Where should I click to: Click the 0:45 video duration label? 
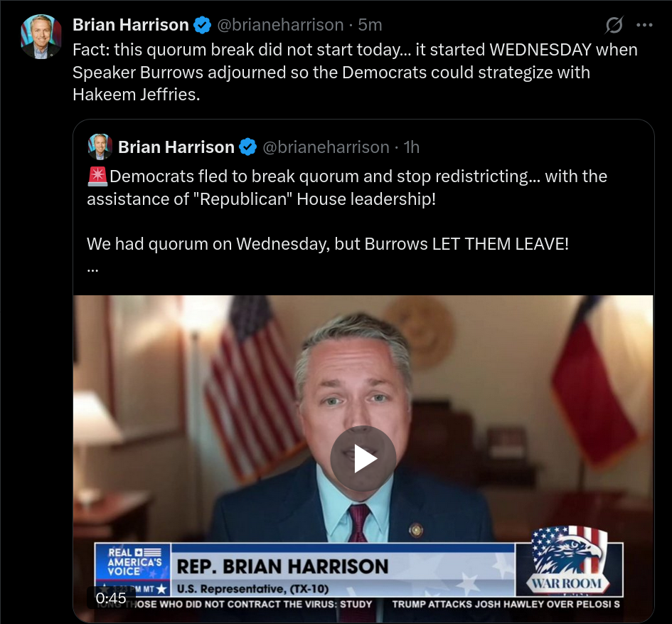click(x=111, y=598)
